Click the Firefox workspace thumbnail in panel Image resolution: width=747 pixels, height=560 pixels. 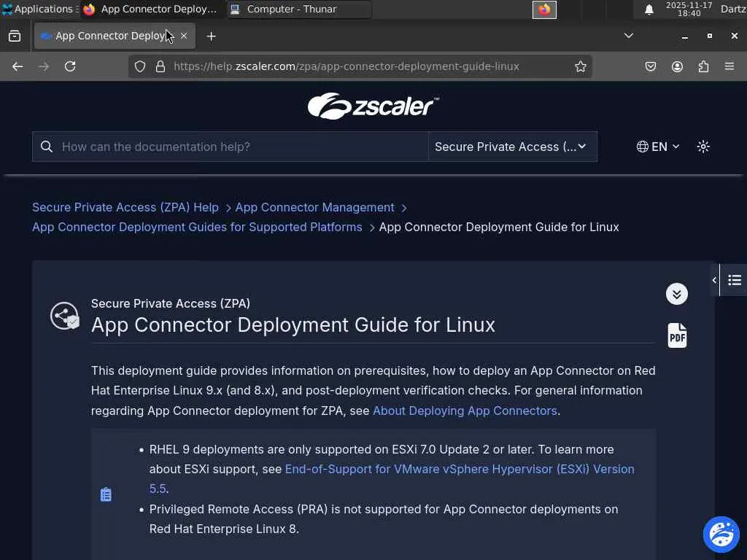tap(544, 9)
